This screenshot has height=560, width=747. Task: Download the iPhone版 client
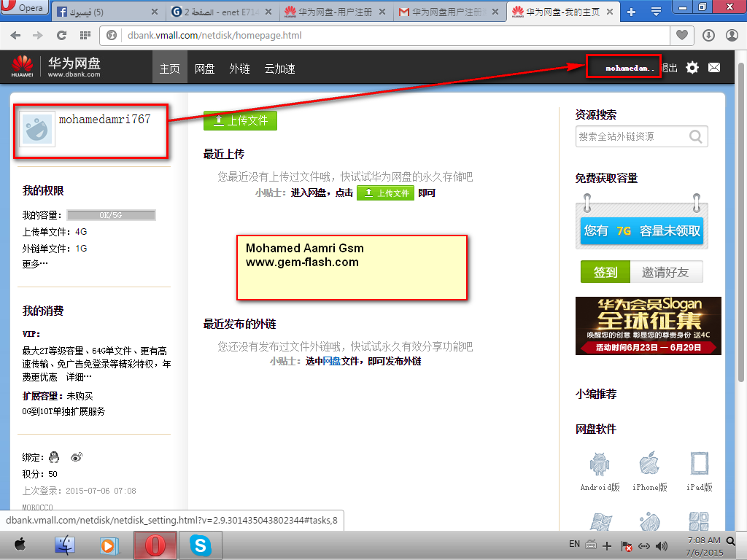(649, 471)
